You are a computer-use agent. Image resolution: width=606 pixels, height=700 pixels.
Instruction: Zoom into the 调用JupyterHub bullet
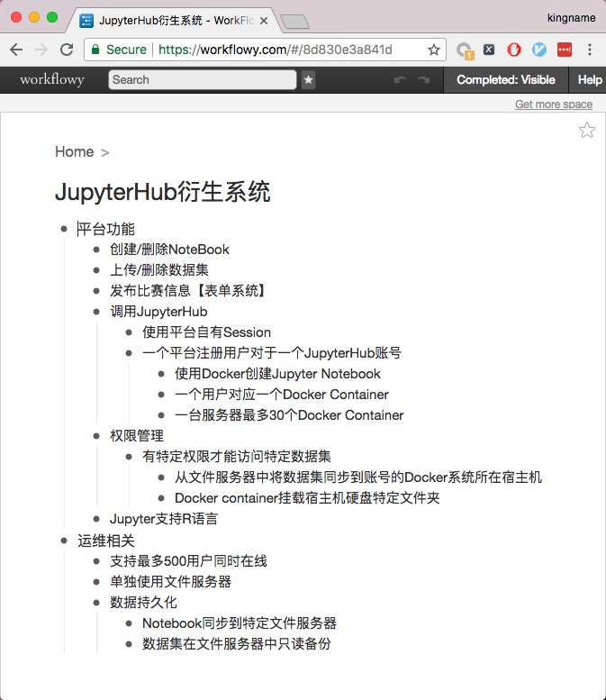point(96,312)
